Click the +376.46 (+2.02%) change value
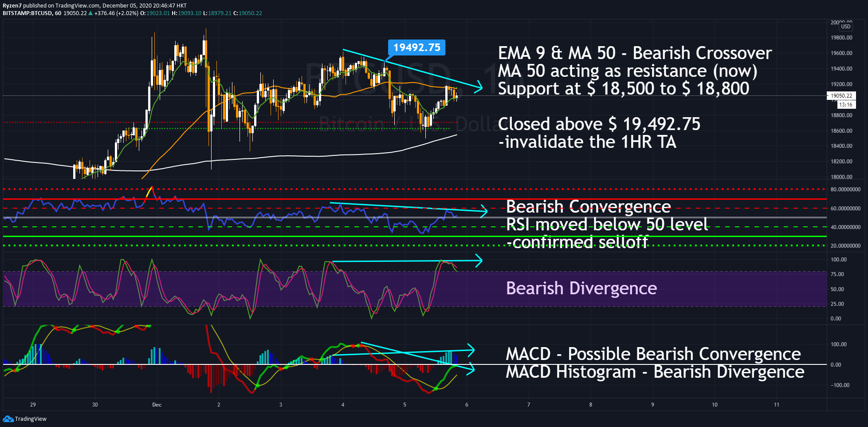This screenshot has width=868, height=427. 116,13
